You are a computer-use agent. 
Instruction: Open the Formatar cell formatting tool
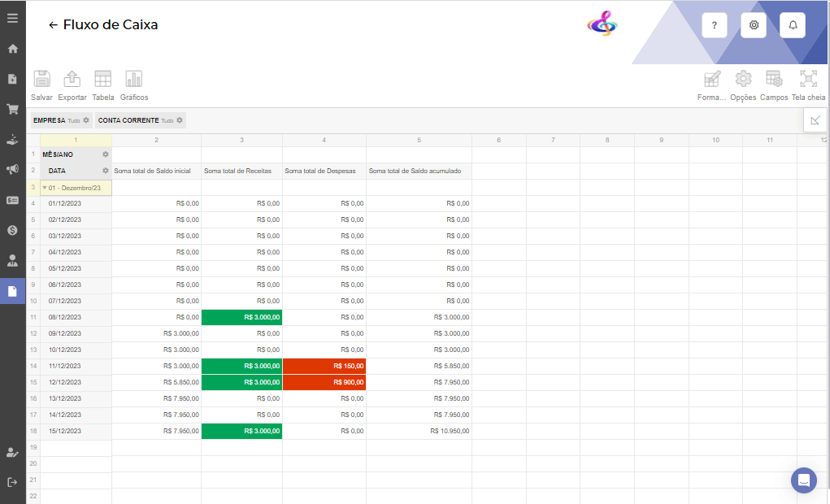712,80
